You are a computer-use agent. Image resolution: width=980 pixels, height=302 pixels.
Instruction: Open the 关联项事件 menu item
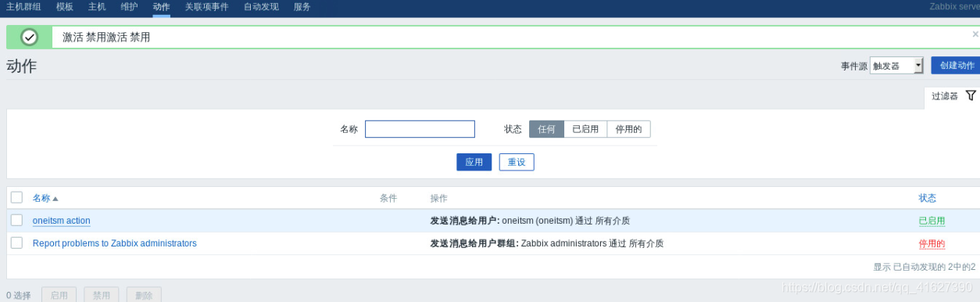point(206,7)
